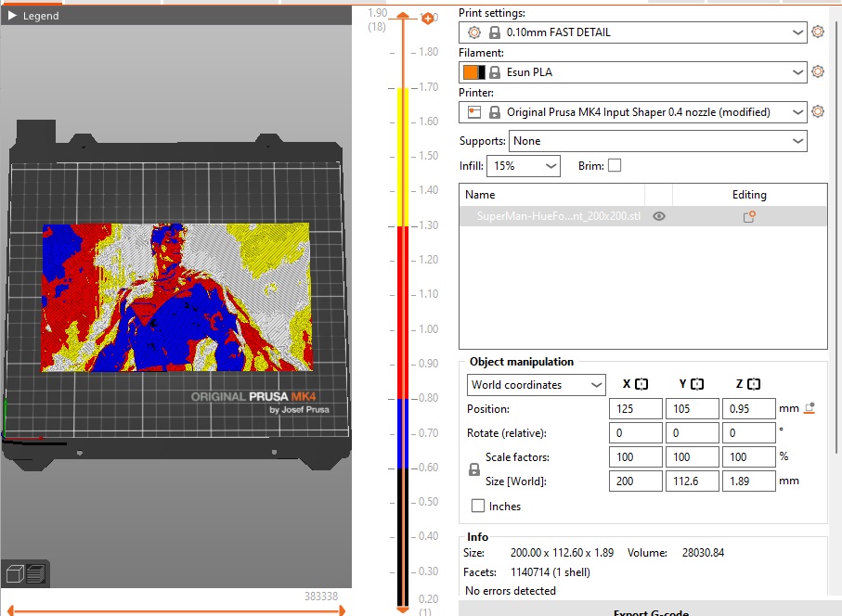842x616 pixels.
Task: Click the Volume value 28030.84
Action: [x=703, y=553]
